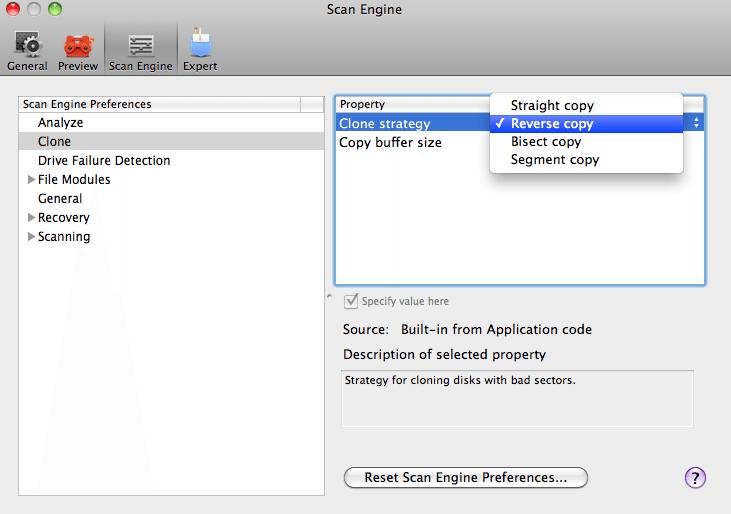Click Reset Scan Engine Preferences button

[x=466, y=478]
